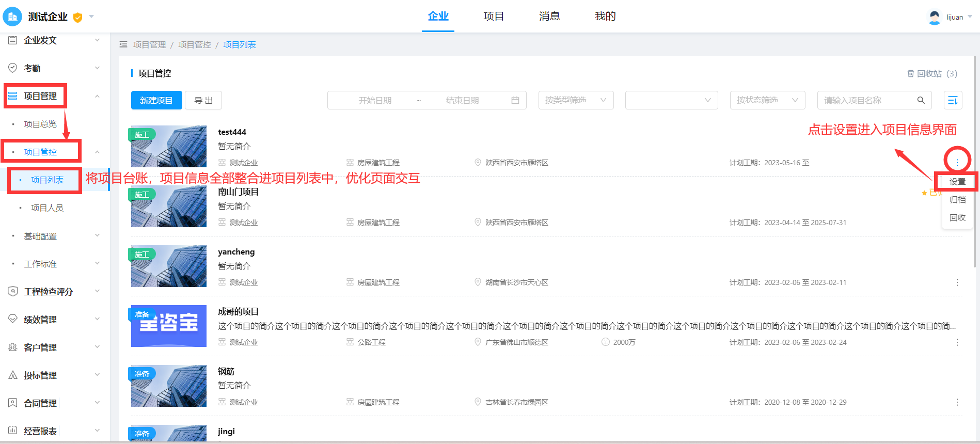Click the lijuan user avatar

click(935, 17)
